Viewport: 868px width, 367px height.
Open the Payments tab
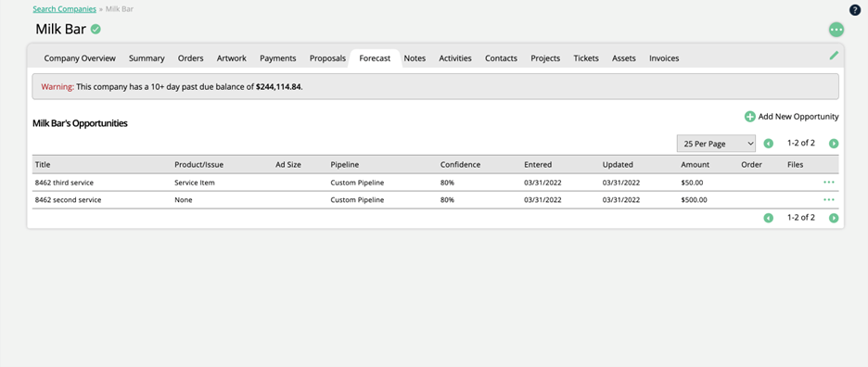pos(278,58)
